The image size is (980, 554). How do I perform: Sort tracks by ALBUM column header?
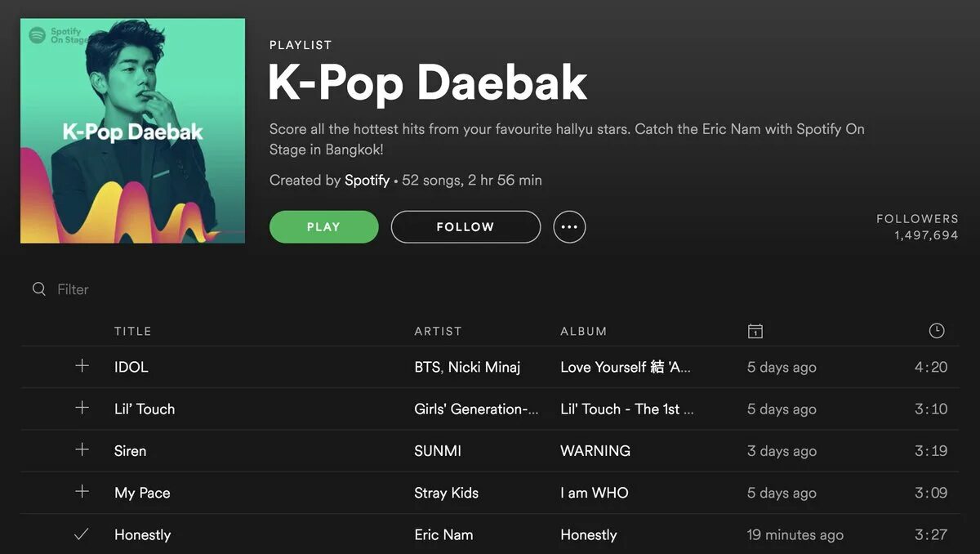click(x=584, y=331)
